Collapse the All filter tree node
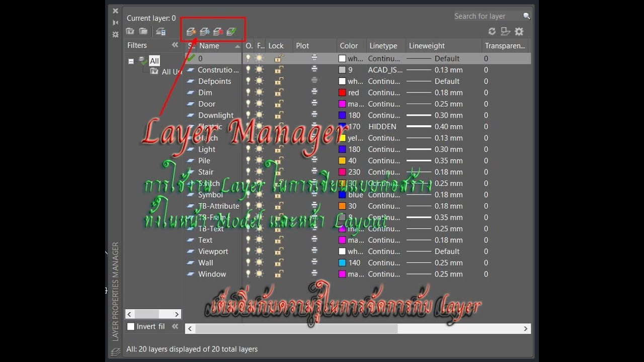The image size is (644, 362). [x=131, y=61]
